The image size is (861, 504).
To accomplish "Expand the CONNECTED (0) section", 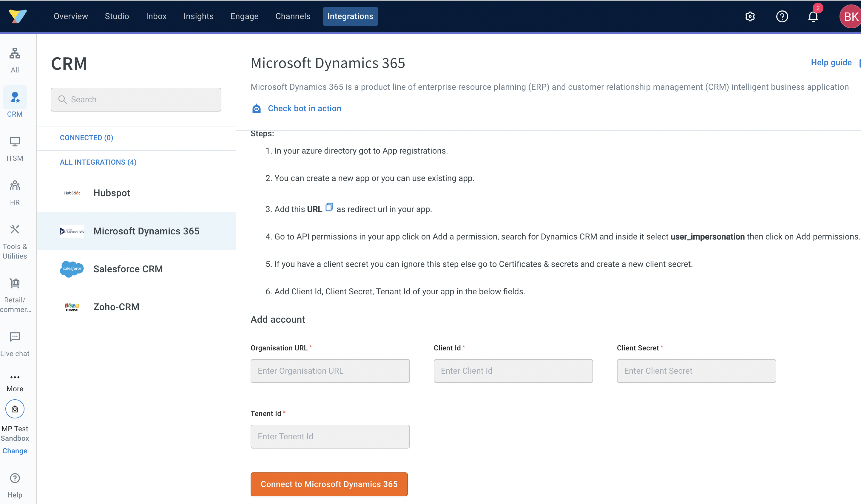I will point(87,137).
